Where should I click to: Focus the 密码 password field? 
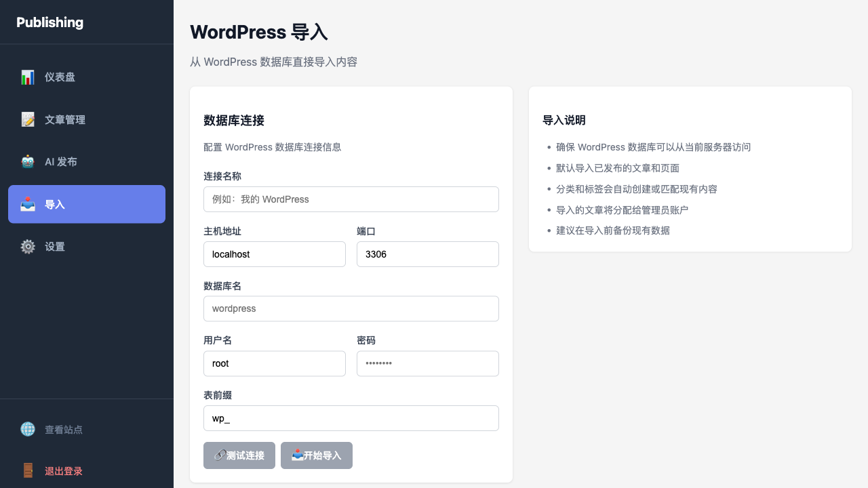pyautogui.click(x=428, y=363)
